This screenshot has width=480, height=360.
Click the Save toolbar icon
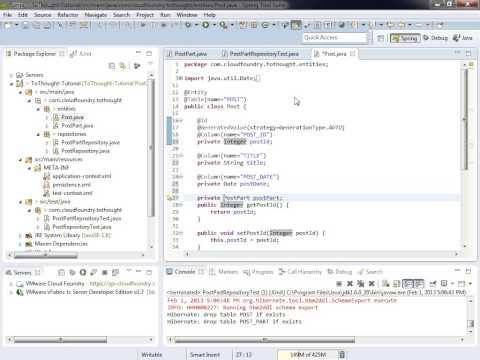(x=26, y=25)
